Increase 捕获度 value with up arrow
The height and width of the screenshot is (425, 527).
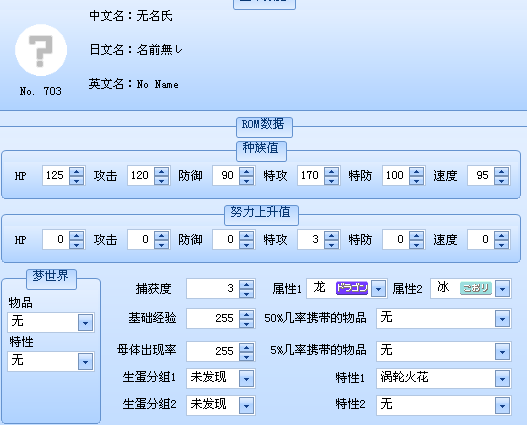(247, 284)
